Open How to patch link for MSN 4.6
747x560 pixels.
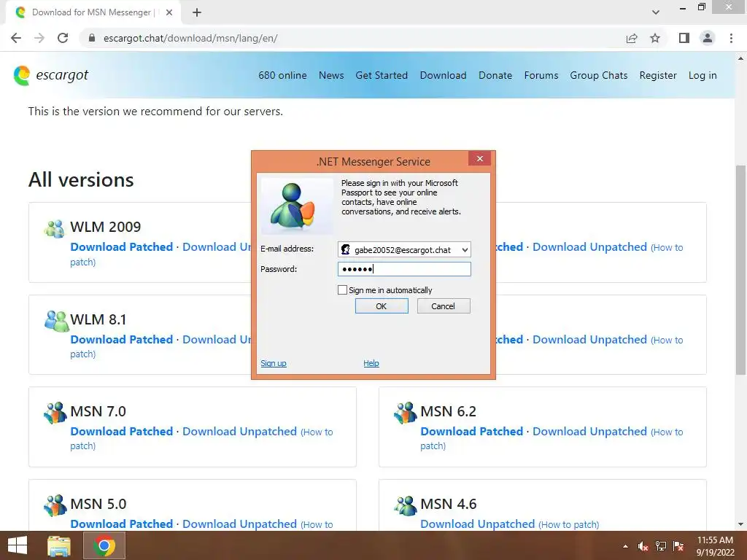point(569,525)
